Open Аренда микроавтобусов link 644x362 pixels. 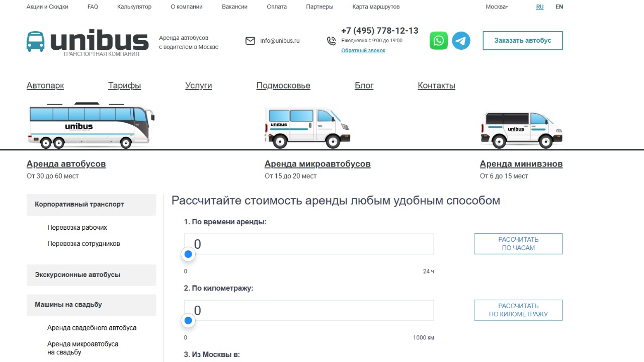coord(317,164)
